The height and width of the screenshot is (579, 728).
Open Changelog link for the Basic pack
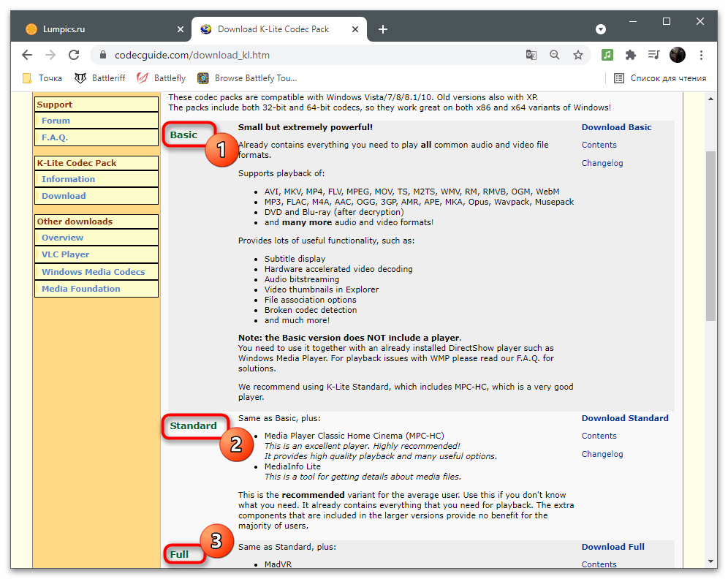click(602, 163)
